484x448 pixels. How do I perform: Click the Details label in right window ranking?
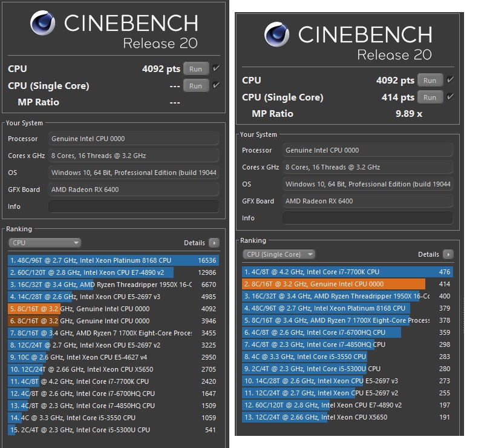(428, 254)
